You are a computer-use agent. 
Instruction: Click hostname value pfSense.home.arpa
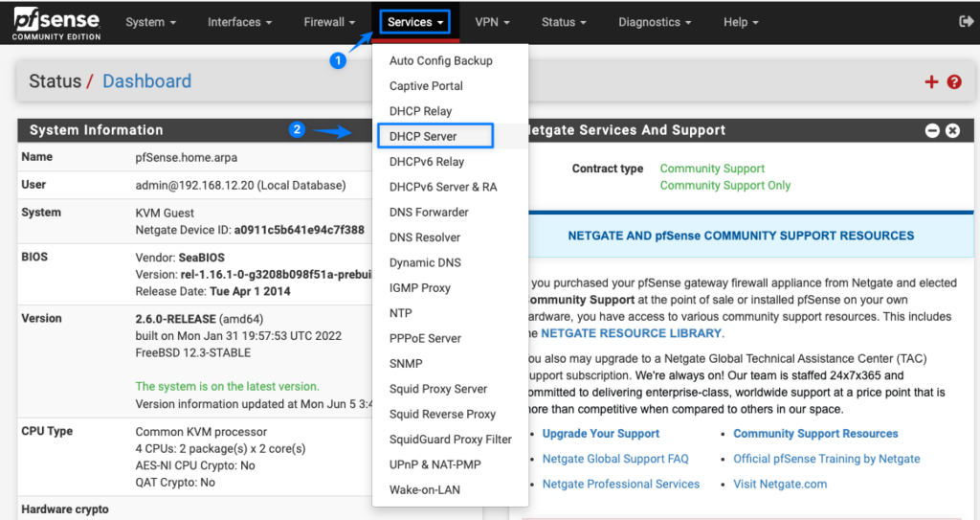187,158
